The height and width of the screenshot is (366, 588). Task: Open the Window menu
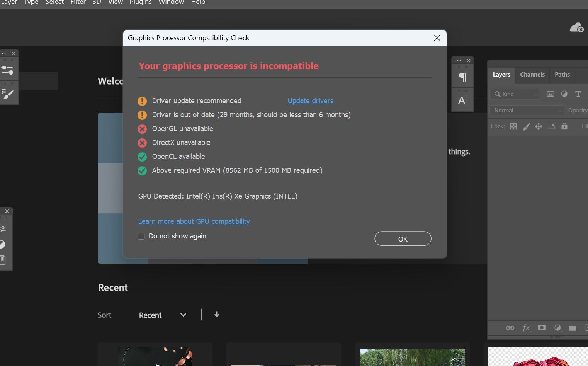171,2
